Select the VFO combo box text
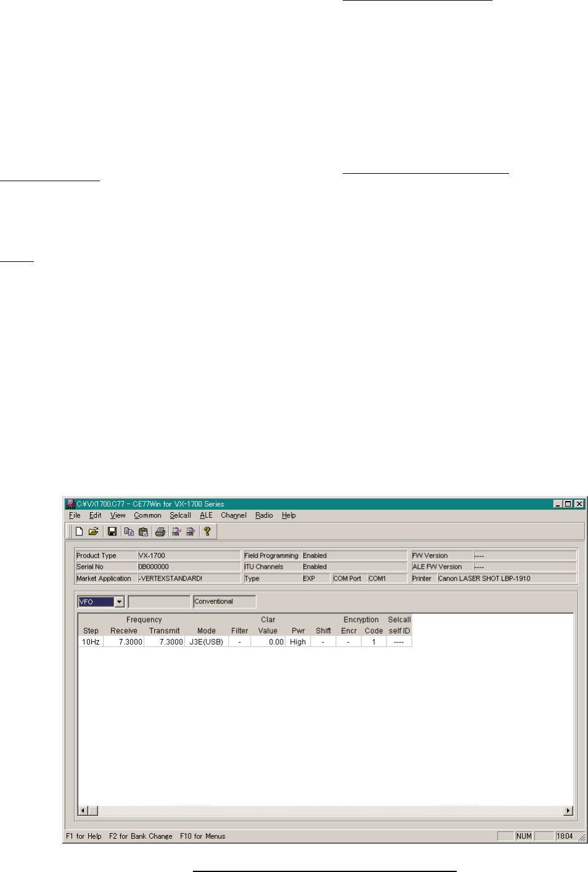The width and height of the screenshot is (588, 872). coord(96,601)
